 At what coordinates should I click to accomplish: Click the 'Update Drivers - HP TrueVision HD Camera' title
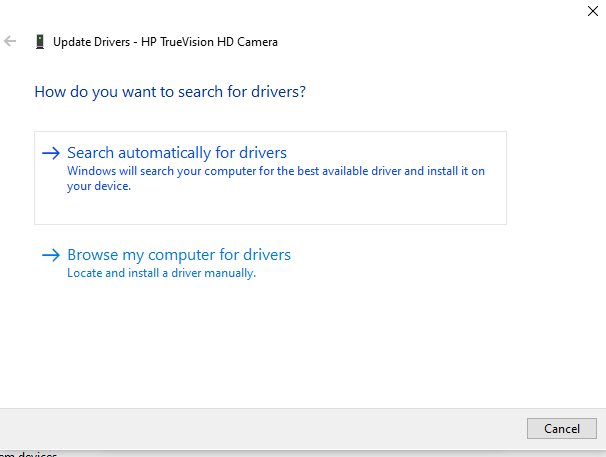166,42
